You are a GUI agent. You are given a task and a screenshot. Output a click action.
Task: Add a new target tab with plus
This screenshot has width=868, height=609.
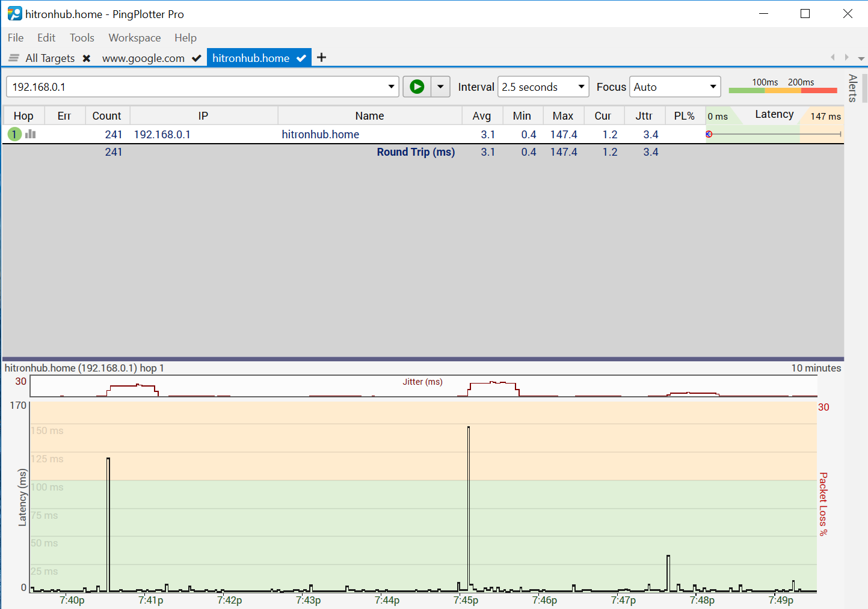tap(321, 57)
